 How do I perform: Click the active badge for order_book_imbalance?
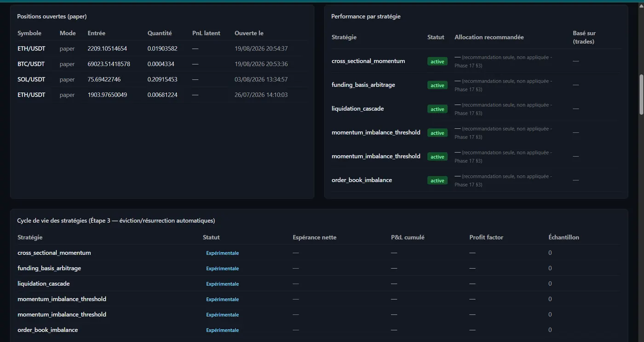pos(437,181)
